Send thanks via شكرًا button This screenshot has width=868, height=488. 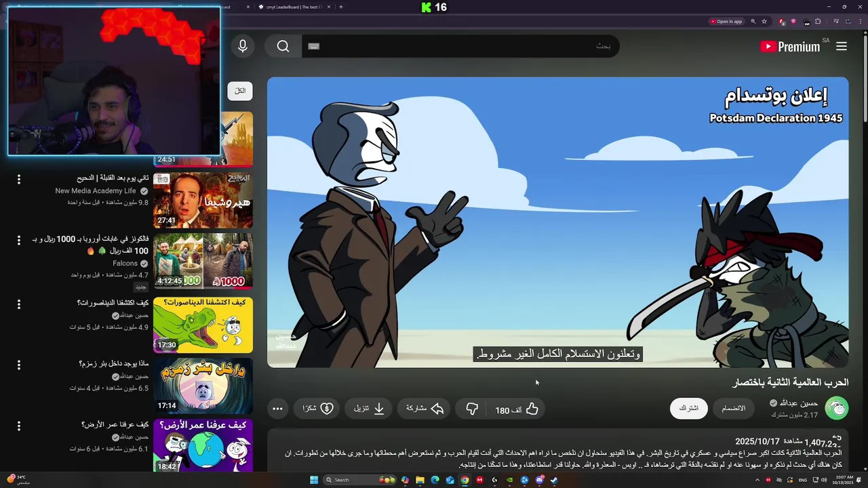point(317,409)
